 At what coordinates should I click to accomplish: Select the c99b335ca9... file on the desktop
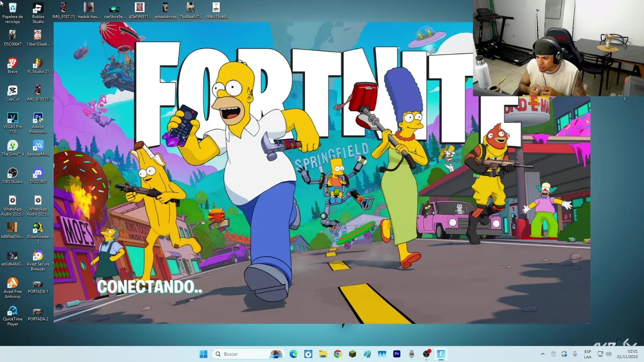coord(216,11)
